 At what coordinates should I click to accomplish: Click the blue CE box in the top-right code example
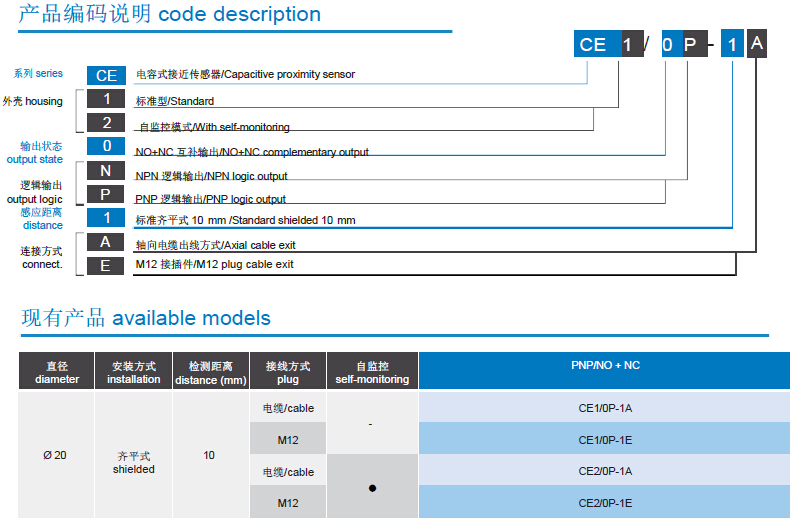tap(593, 44)
